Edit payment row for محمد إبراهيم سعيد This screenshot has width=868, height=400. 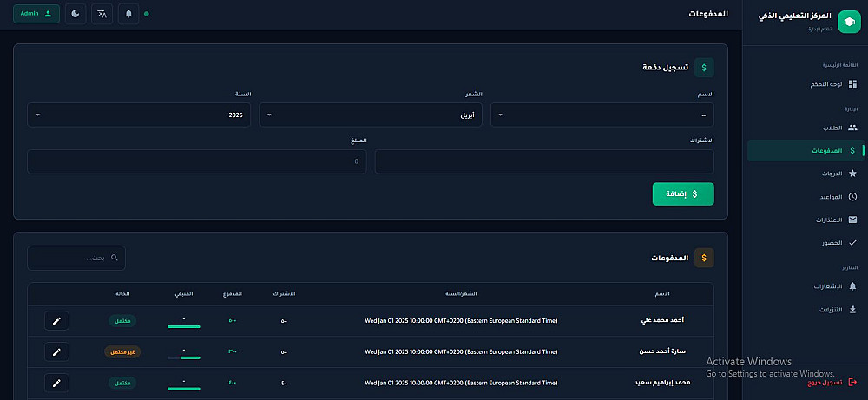click(56, 383)
